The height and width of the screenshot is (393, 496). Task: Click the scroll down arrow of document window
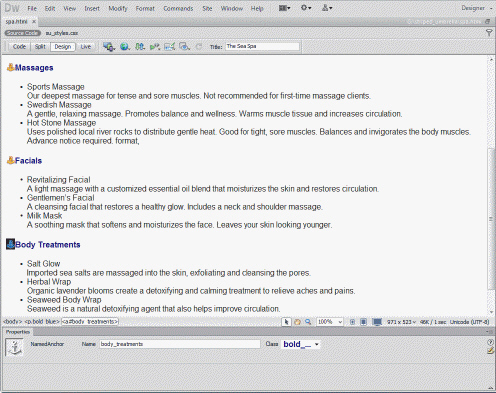[491, 312]
